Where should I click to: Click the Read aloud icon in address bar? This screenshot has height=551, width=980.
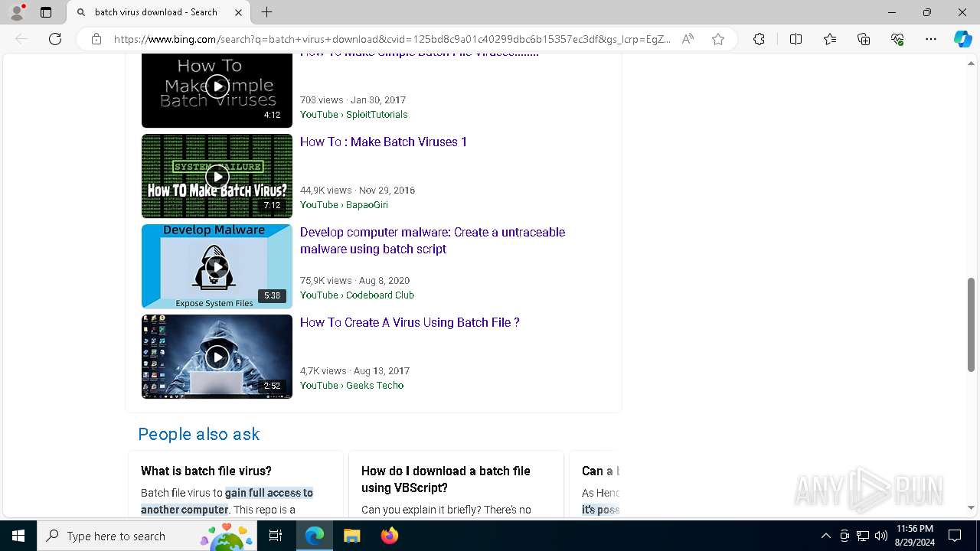(688, 39)
